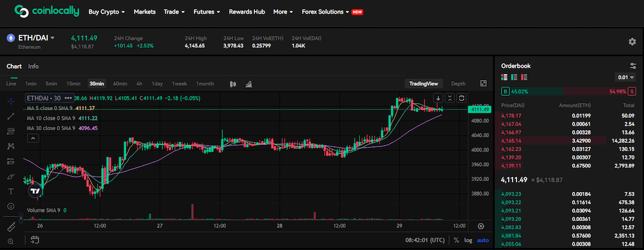Screen dimensions: 644x250
Task: Select the trend line drawing tool
Action: (x=11, y=117)
